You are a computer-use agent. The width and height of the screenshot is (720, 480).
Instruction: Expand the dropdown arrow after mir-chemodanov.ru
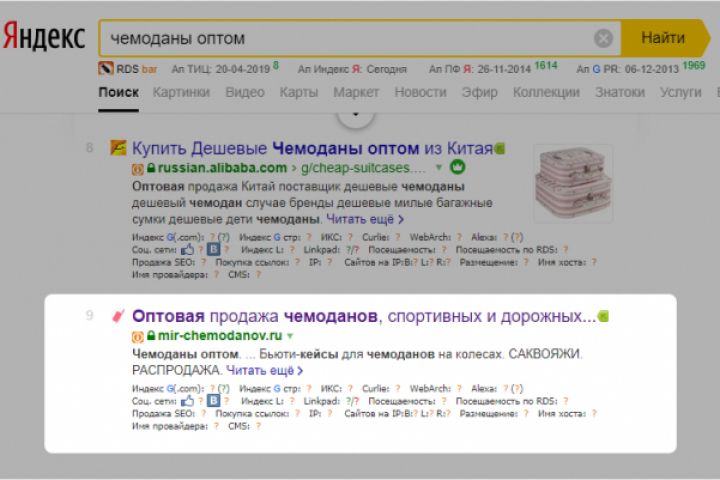(290, 336)
